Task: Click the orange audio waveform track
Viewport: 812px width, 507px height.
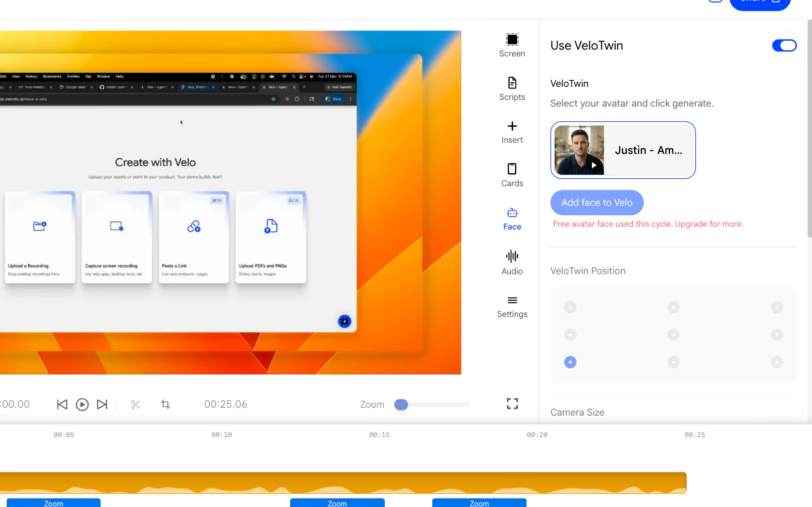Action: tap(343, 483)
